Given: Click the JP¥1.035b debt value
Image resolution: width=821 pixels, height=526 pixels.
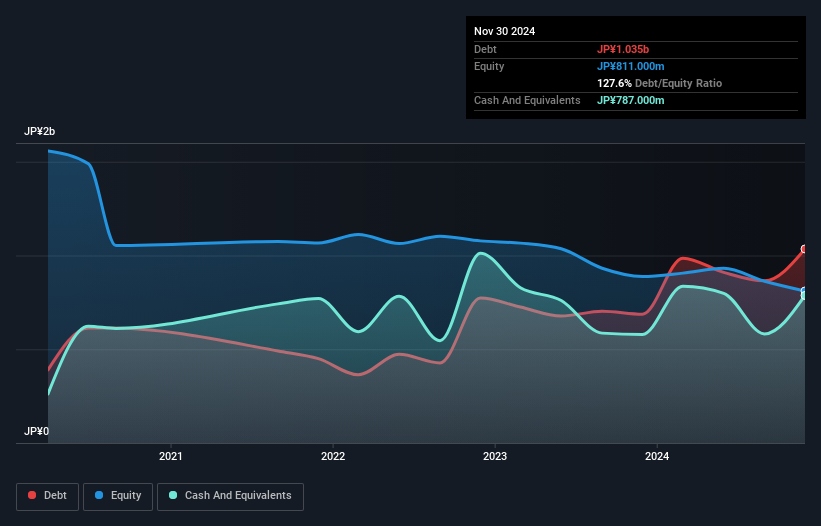Looking at the screenshot, I should [623, 49].
